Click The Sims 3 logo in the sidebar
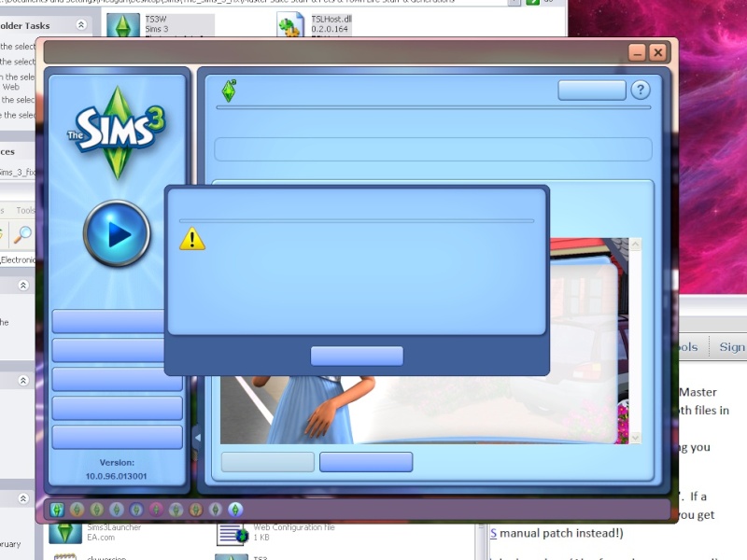The width and height of the screenshot is (747, 560). click(x=117, y=131)
